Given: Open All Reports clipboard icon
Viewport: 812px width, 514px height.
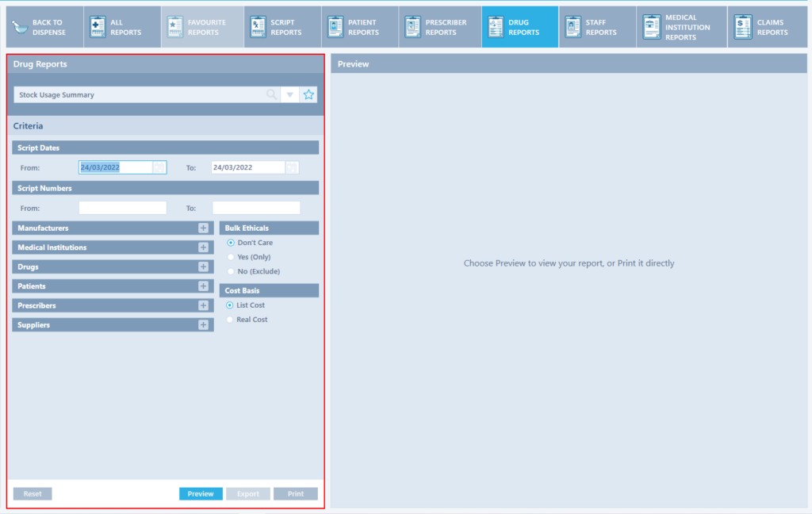Looking at the screenshot, I should (x=98, y=27).
